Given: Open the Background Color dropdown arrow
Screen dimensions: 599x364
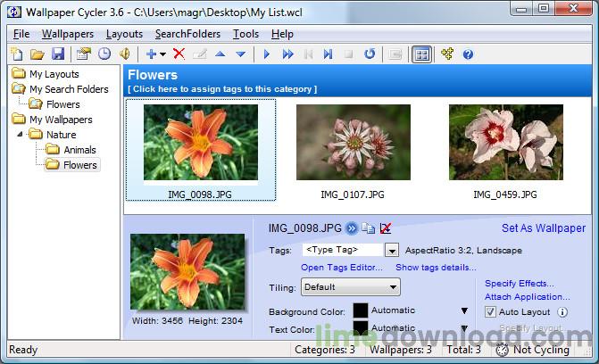Looking at the screenshot, I should [x=463, y=311].
